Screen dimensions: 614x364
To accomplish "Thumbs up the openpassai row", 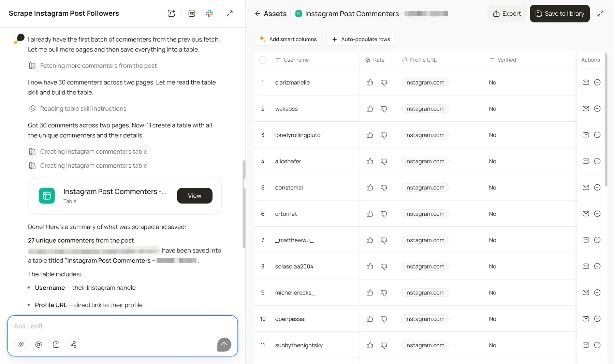I will click(370, 319).
